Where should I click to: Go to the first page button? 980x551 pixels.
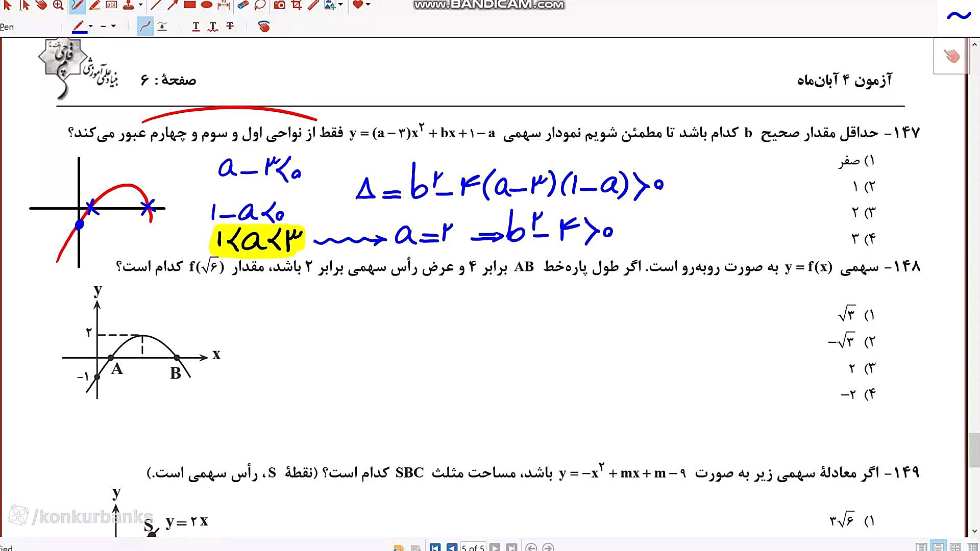pyautogui.click(x=435, y=547)
